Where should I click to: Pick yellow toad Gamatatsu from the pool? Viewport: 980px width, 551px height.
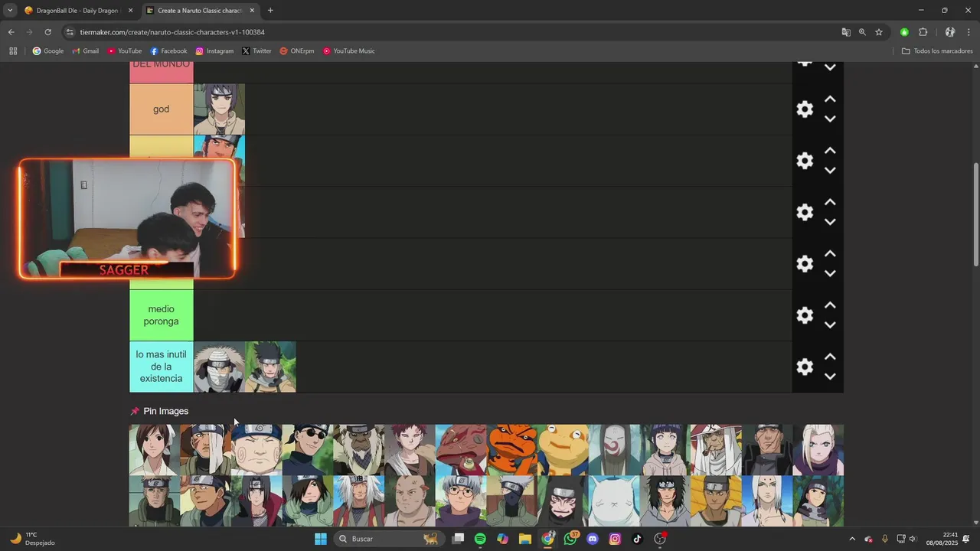click(x=563, y=450)
